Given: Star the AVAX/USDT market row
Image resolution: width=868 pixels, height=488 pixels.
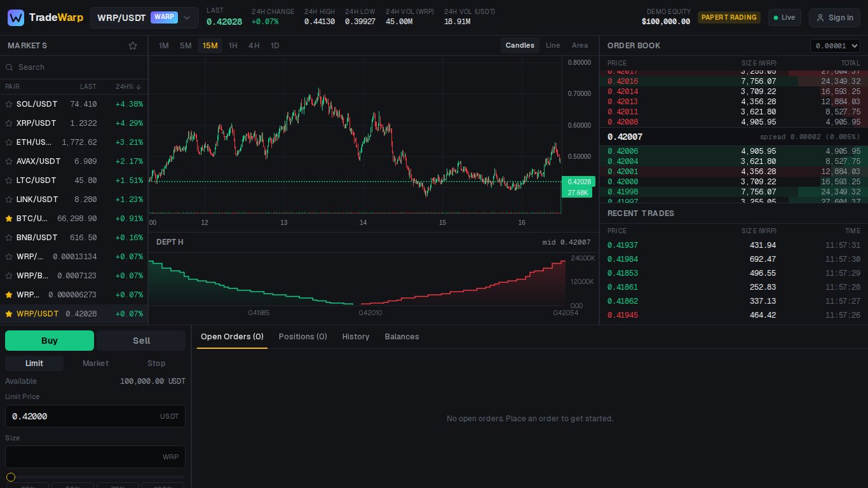Looking at the screenshot, I should click(x=9, y=161).
